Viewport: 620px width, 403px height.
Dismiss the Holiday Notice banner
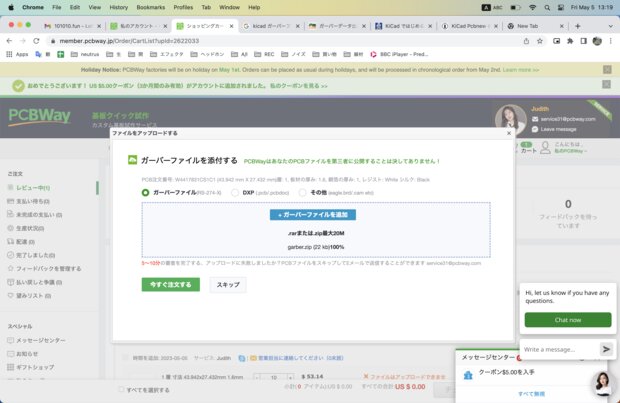point(607,70)
